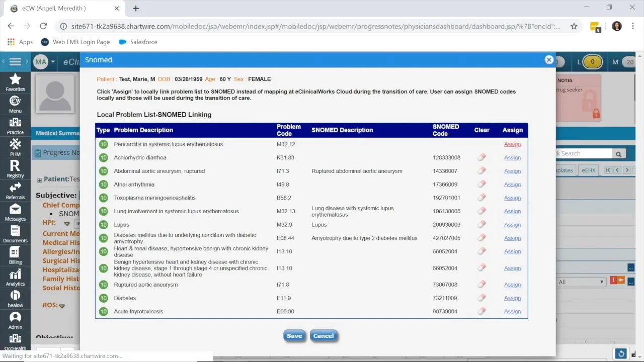Viewport: 644px width, 362px height.
Task: Open the Subjective section heading
Action: (56, 195)
